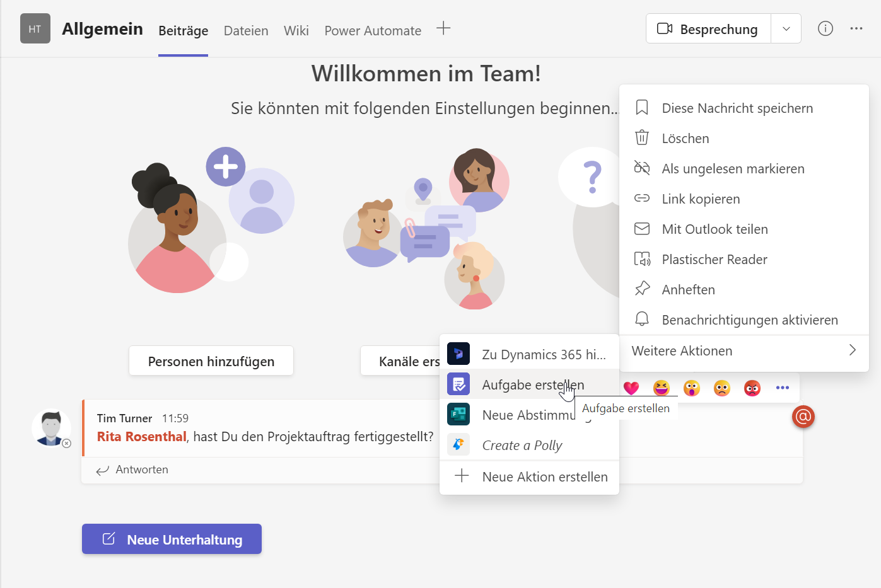Click the red @ mention badge
Image resolution: width=881 pixels, height=588 pixels.
[x=803, y=417]
